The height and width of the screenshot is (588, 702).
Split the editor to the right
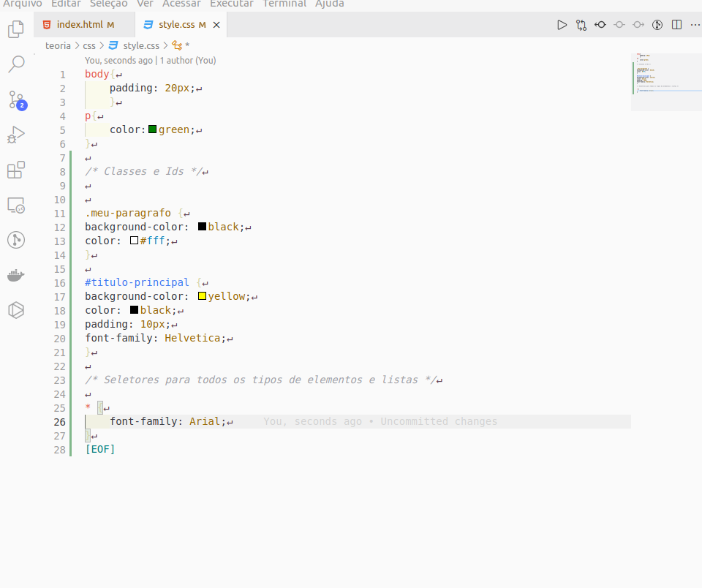coord(677,25)
